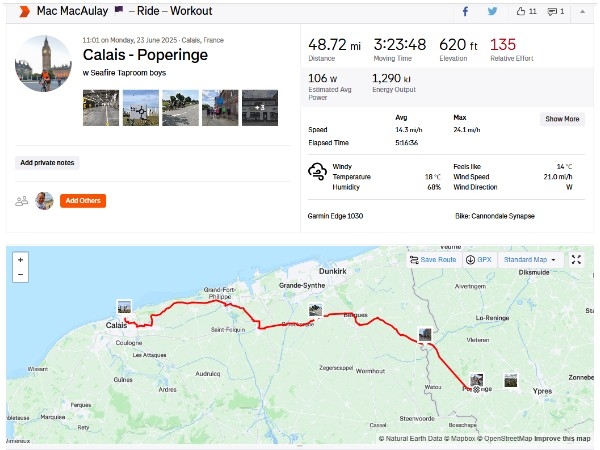Open the photo marker near Calais on the map
The image size is (600, 450).
124,307
